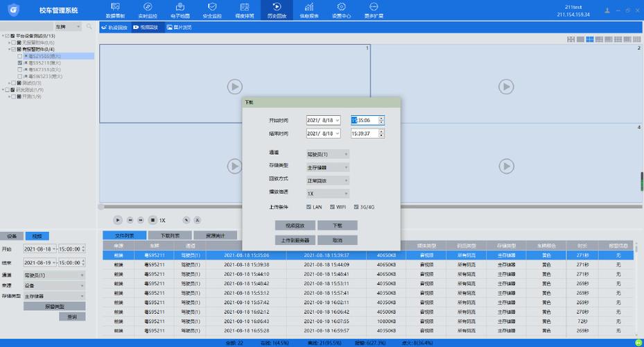Image resolution: width=644 pixels, height=347 pixels.
Task: Open 电子地图 electronic map module
Action: (180, 10)
